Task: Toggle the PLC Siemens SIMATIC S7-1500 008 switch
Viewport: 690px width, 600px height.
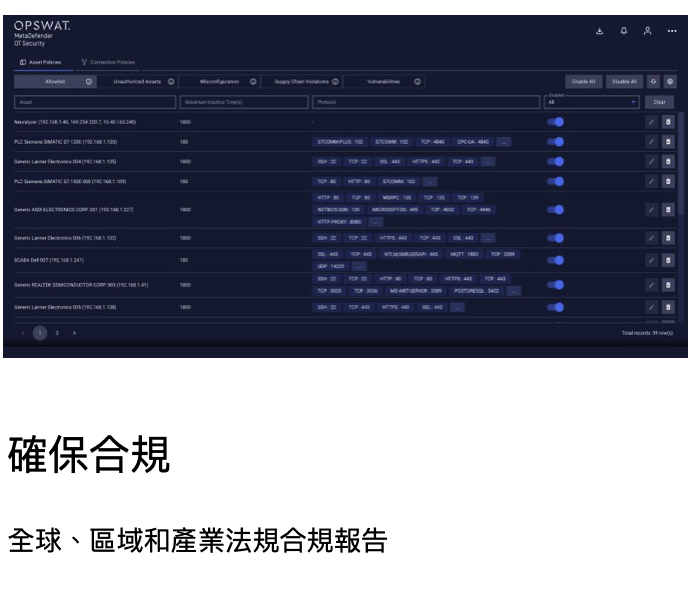Action: [x=555, y=181]
